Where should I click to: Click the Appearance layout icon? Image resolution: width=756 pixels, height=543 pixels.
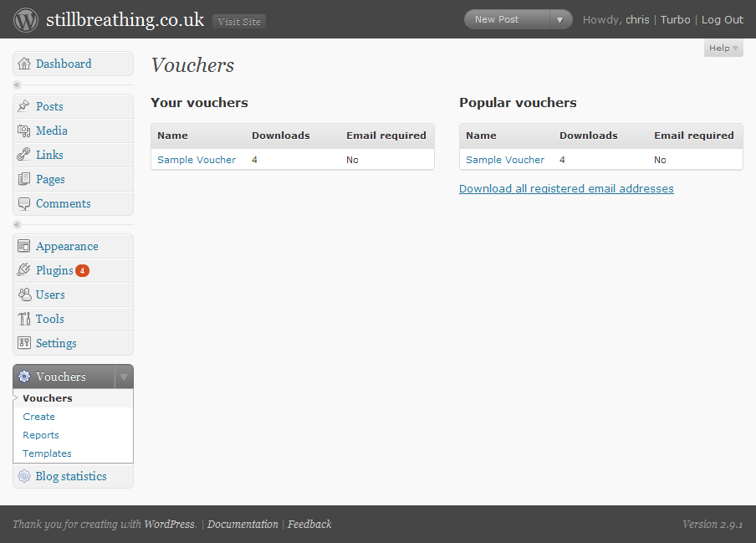click(23, 246)
